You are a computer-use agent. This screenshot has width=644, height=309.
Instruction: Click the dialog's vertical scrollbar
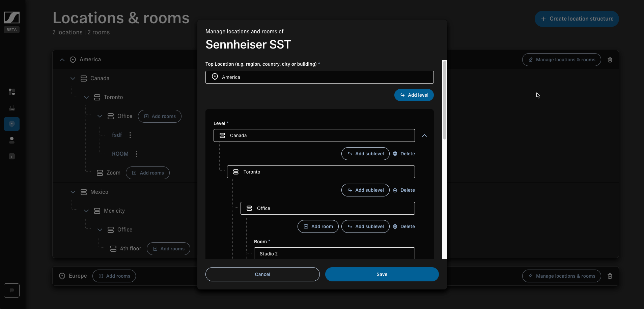click(x=444, y=101)
